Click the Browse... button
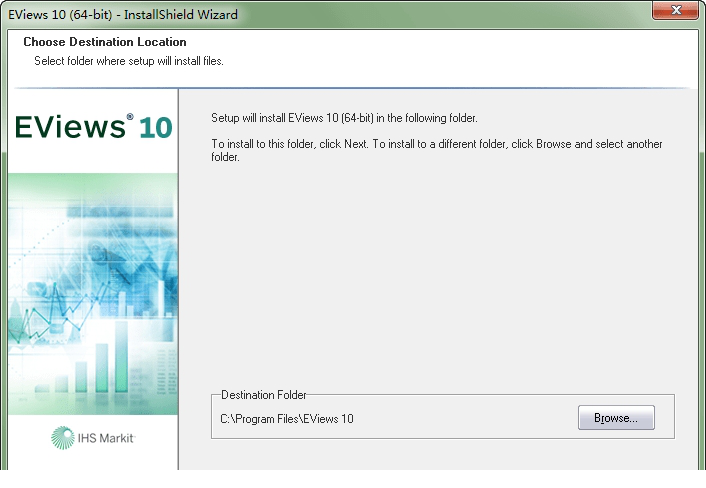 click(x=616, y=417)
